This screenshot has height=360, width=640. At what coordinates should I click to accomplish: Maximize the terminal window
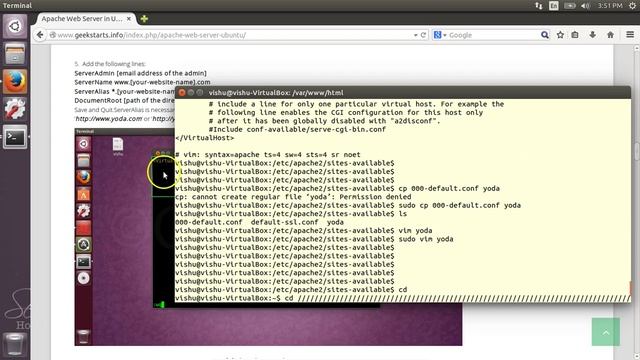click(200, 93)
